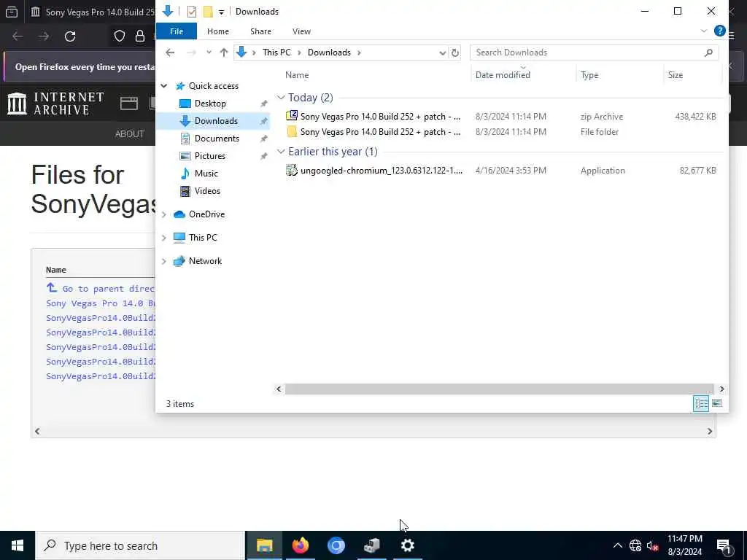The width and height of the screenshot is (747, 560).
Task: Click the Internet Archive logo
Action: click(55, 104)
